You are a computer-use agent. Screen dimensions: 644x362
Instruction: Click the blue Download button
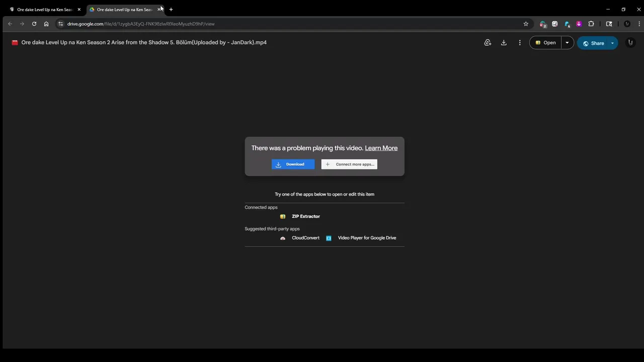293,164
